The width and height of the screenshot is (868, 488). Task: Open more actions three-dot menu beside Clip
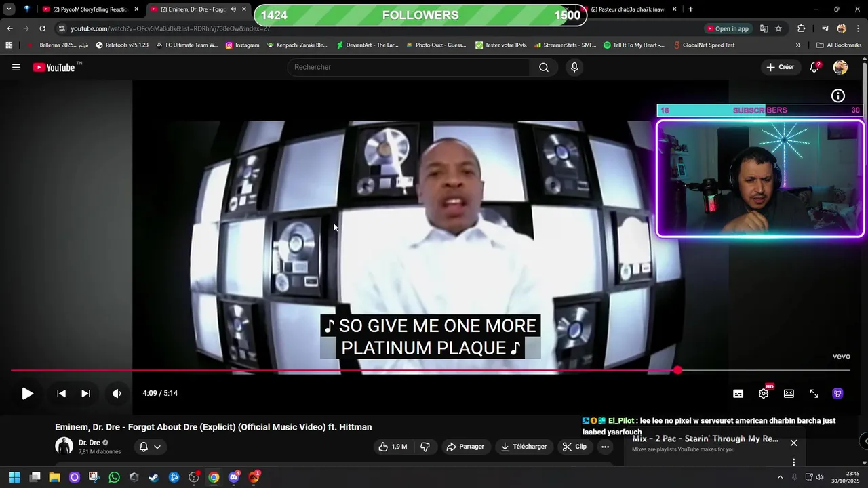pos(605,447)
